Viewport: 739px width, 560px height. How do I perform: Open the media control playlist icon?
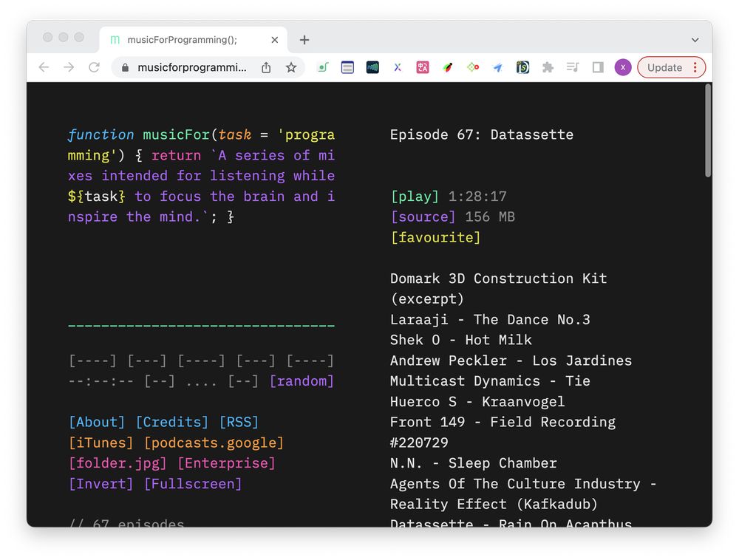tap(573, 67)
